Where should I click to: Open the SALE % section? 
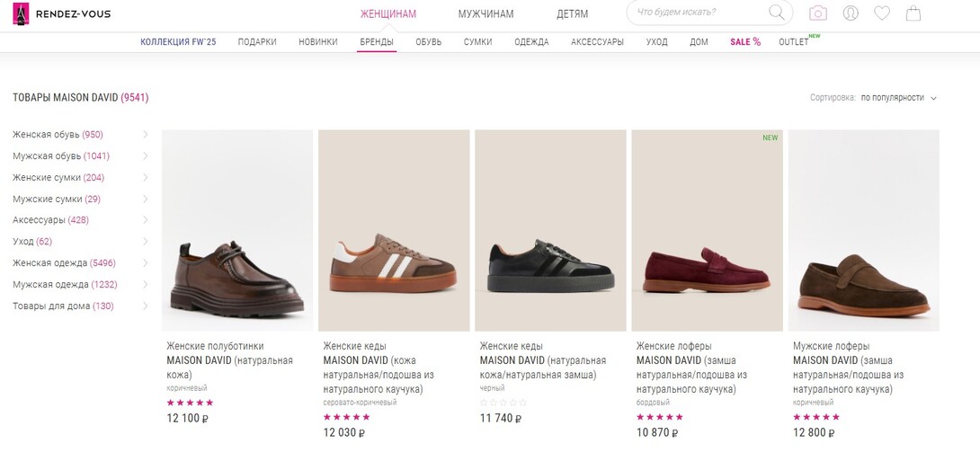pyautogui.click(x=744, y=42)
